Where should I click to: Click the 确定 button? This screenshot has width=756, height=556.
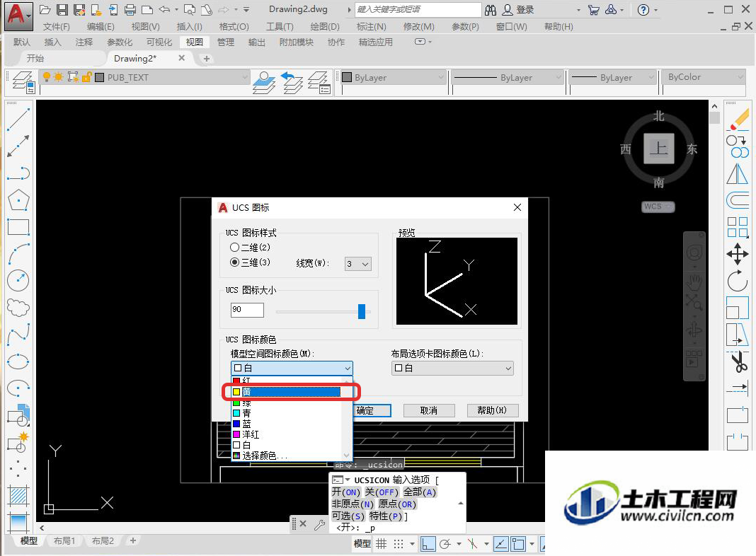point(372,410)
